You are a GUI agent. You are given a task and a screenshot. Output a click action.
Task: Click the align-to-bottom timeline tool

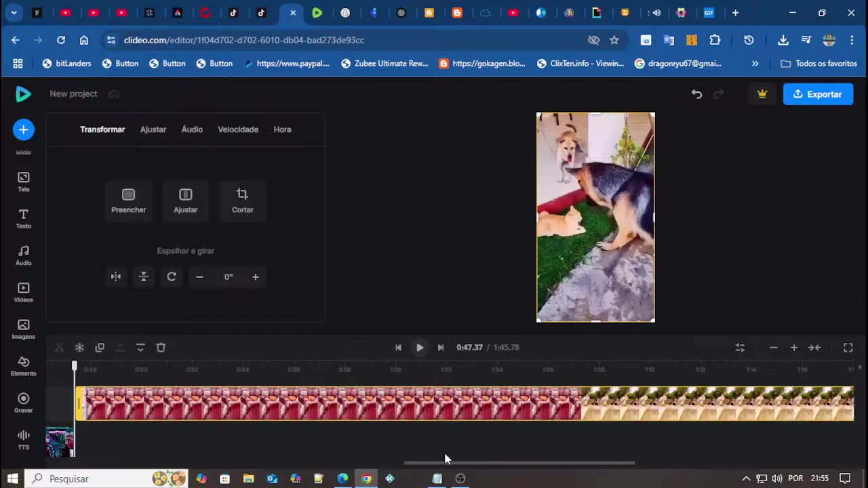click(x=140, y=348)
